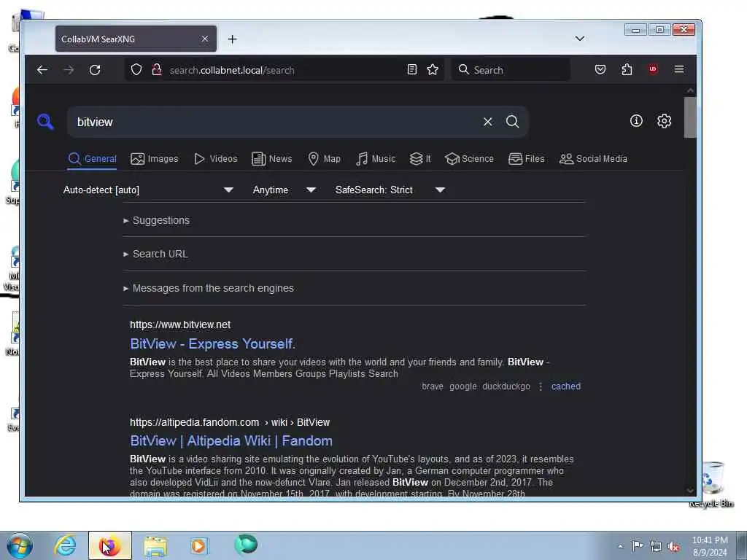Switch to the News tab
Image resolution: width=747 pixels, height=560 pixels.
(x=272, y=158)
